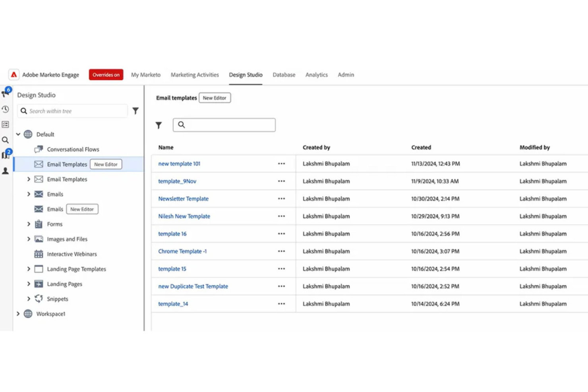
Task: Open more options for template_14
Action: coord(281,303)
